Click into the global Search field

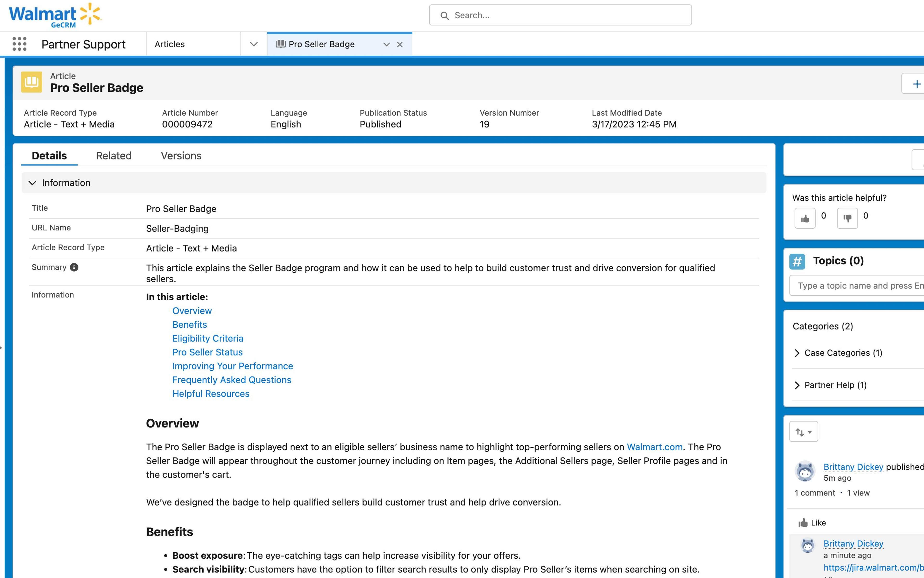pyautogui.click(x=560, y=15)
